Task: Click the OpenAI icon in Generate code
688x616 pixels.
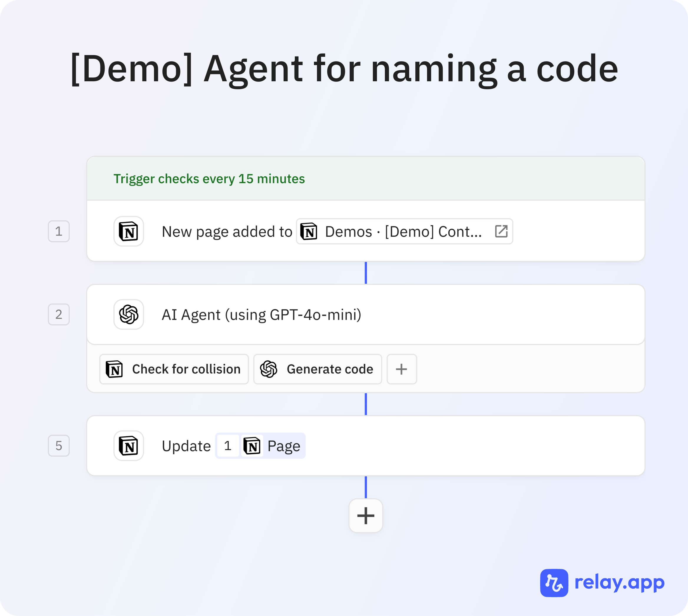Action: 269,369
